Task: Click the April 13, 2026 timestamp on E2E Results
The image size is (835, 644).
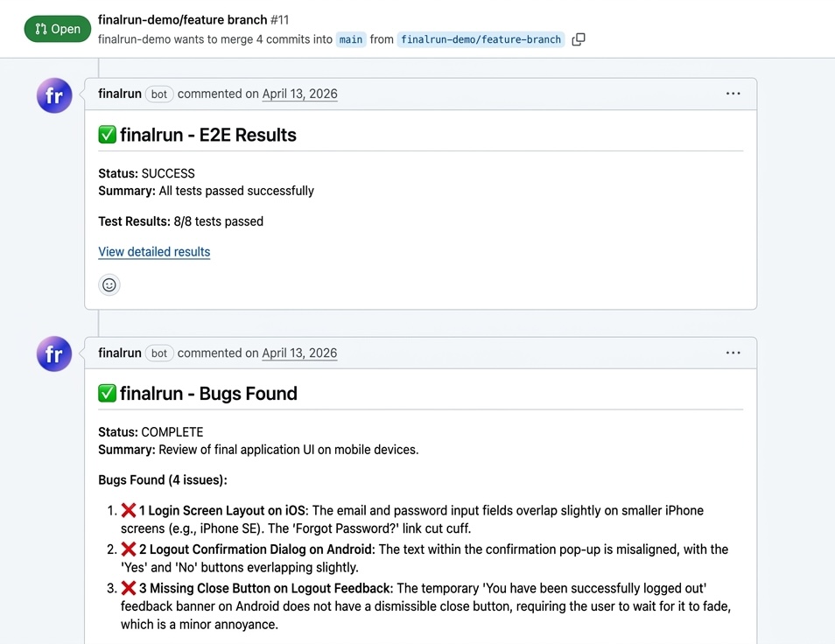Action: 299,93
